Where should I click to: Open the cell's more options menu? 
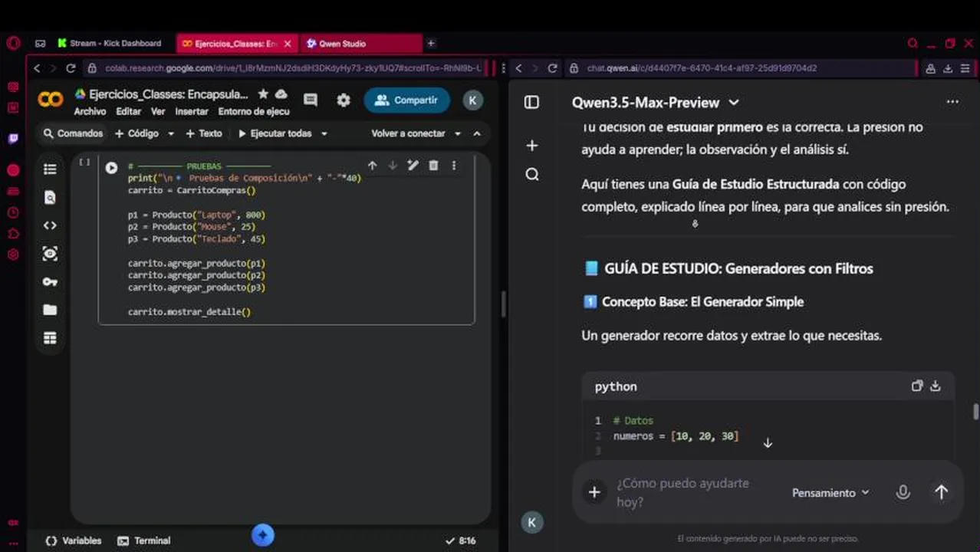pyautogui.click(x=454, y=166)
